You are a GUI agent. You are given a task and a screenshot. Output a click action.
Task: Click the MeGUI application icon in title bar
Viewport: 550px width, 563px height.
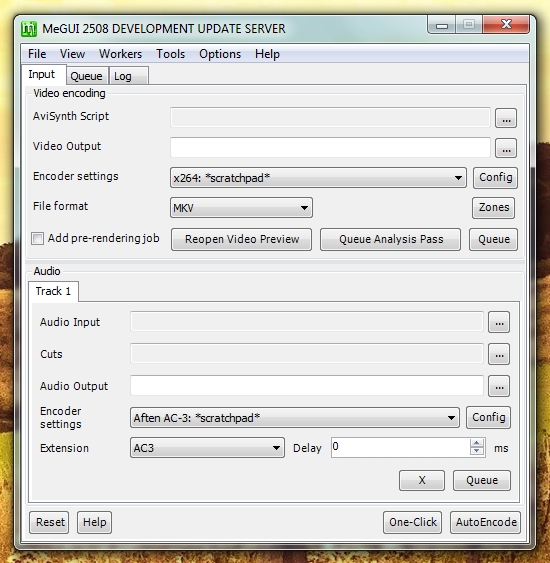click(29, 29)
